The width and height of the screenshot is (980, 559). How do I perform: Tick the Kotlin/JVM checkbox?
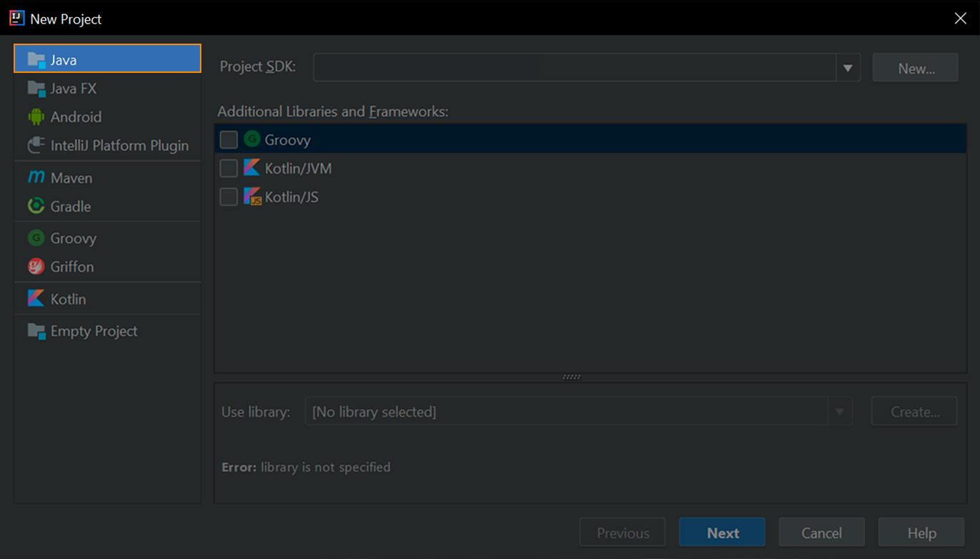(229, 168)
